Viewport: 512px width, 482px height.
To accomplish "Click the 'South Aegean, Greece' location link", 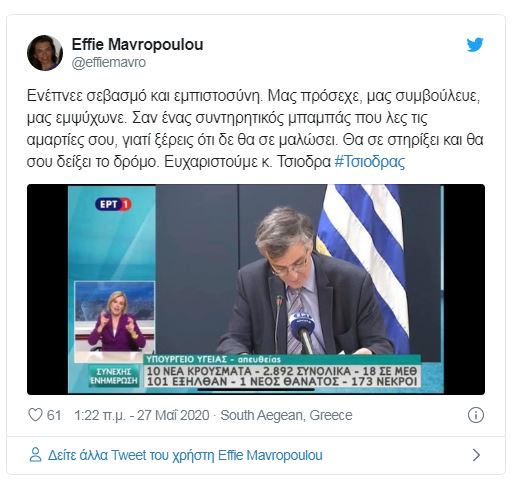I will (x=286, y=415).
